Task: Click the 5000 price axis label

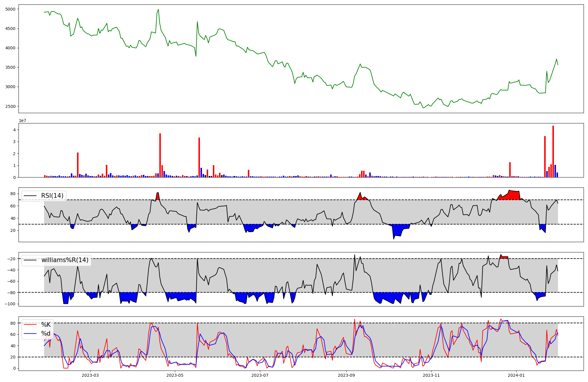Action: [x=10, y=9]
